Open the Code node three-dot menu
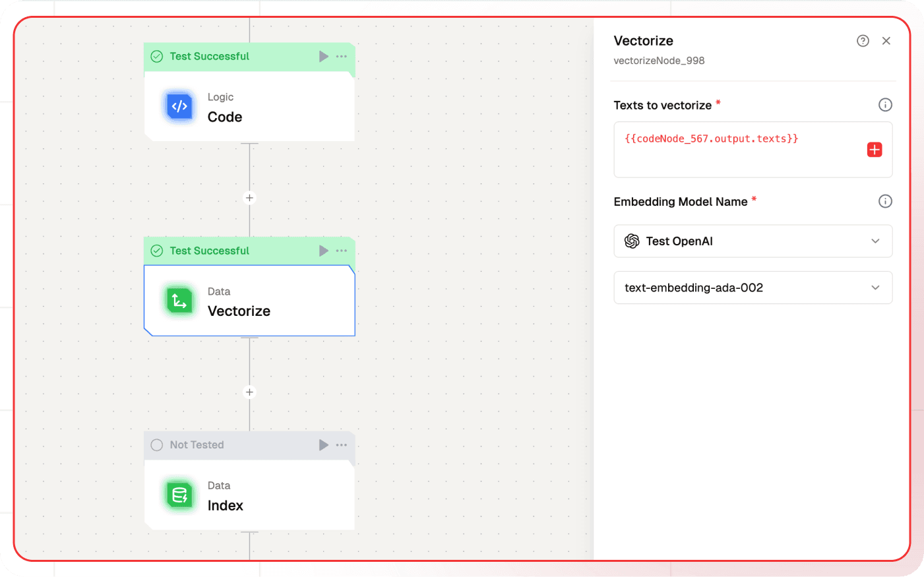Viewport: 924px width, 577px height. pos(341,57)
